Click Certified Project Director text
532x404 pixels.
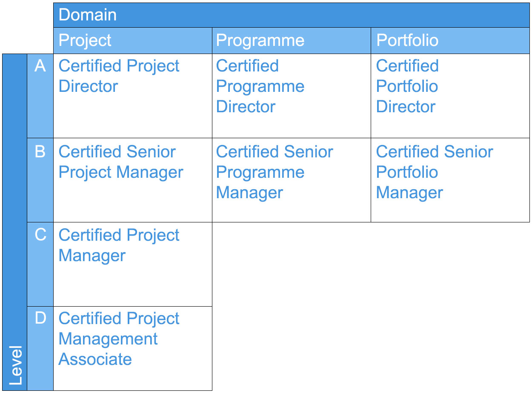pyautogui.click(x=119, y=76)
